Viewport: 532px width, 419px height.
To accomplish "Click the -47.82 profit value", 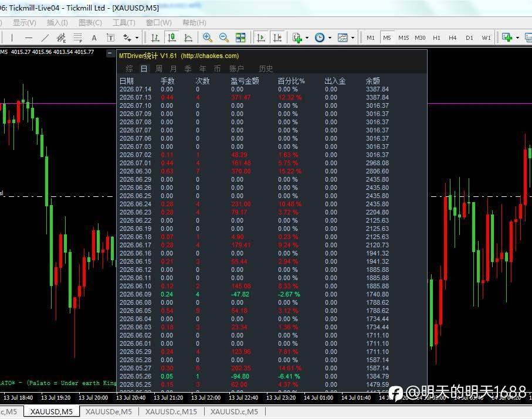I will pos(240,295).
